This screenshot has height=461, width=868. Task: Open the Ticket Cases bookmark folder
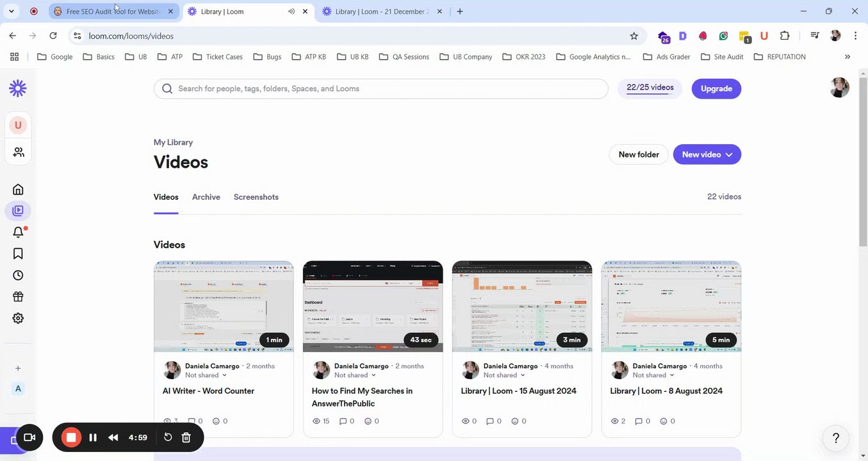point(218,56)
